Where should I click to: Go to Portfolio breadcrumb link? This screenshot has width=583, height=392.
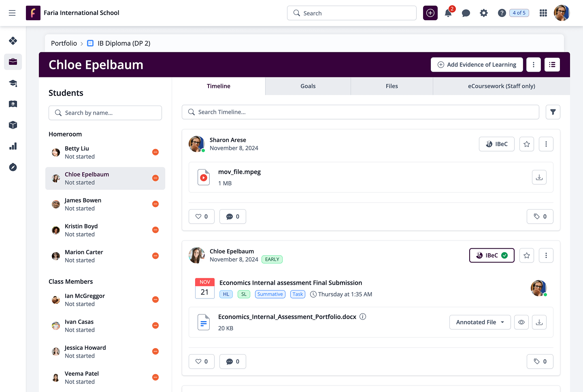[x=64, y=43]
